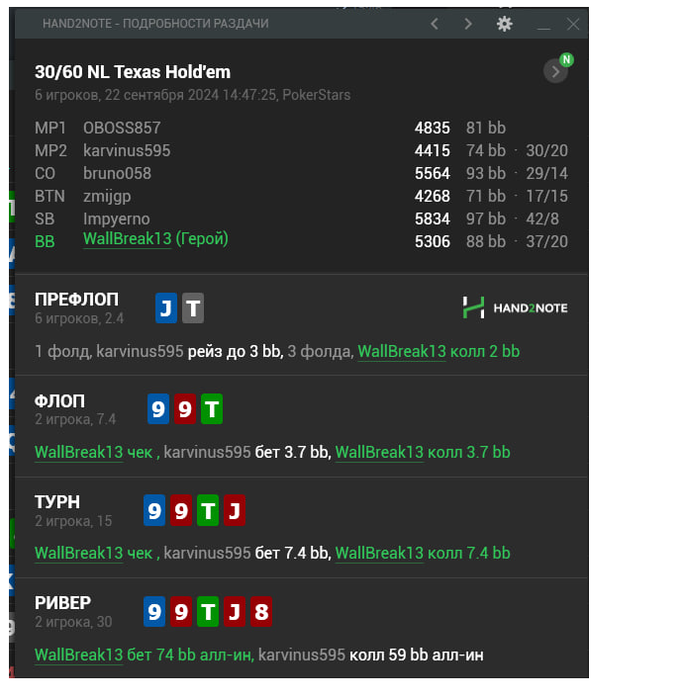Click karvinus595 бет 3.7 bb on flop
Image resolution: width=681 pixels, height=700 pixels.
tap(247, 452)
